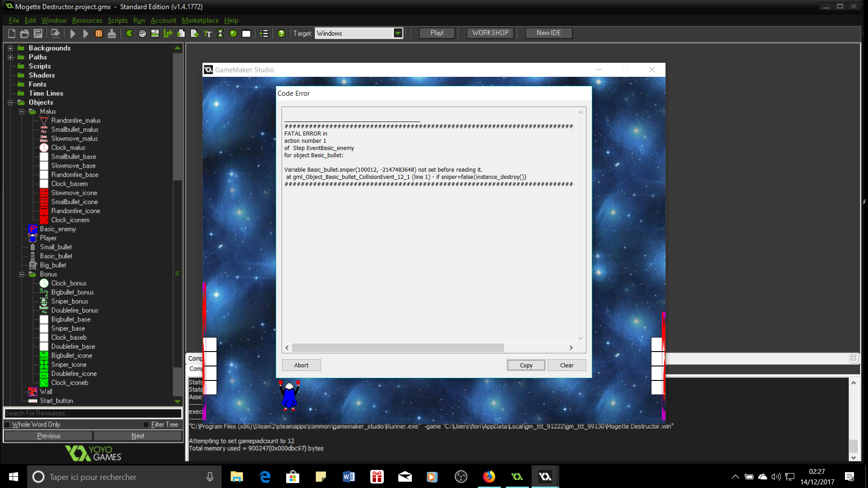868x488 pixels.
Task: Collapse the Malus object group
Action: click(x=21, y=112)
